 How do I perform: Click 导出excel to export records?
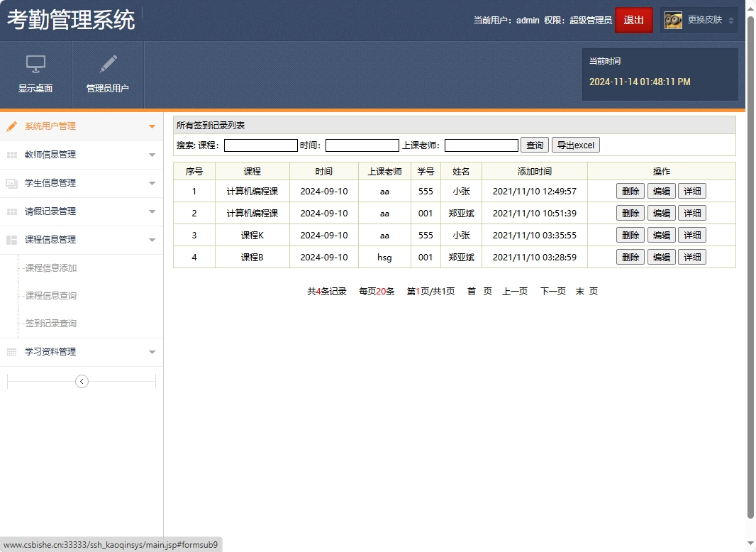(575, 145)
